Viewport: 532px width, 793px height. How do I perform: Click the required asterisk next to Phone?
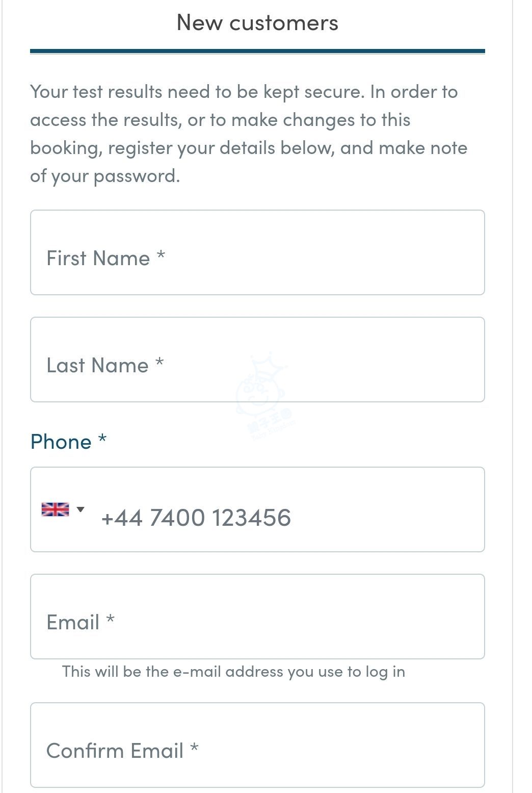point(102,439)
